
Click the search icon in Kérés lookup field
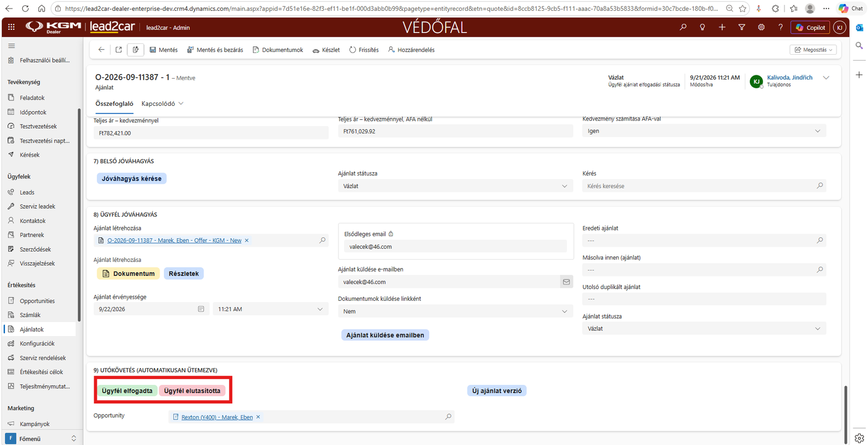820,186
